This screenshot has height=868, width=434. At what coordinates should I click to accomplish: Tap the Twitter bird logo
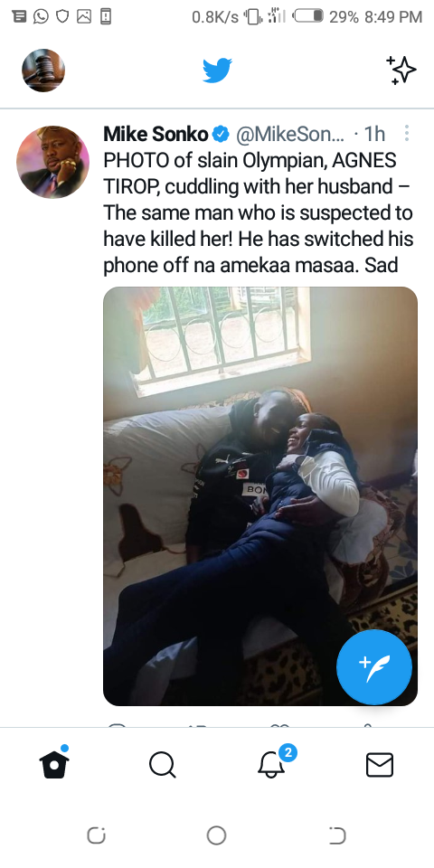pyautogui.click(x=217, y=71)
